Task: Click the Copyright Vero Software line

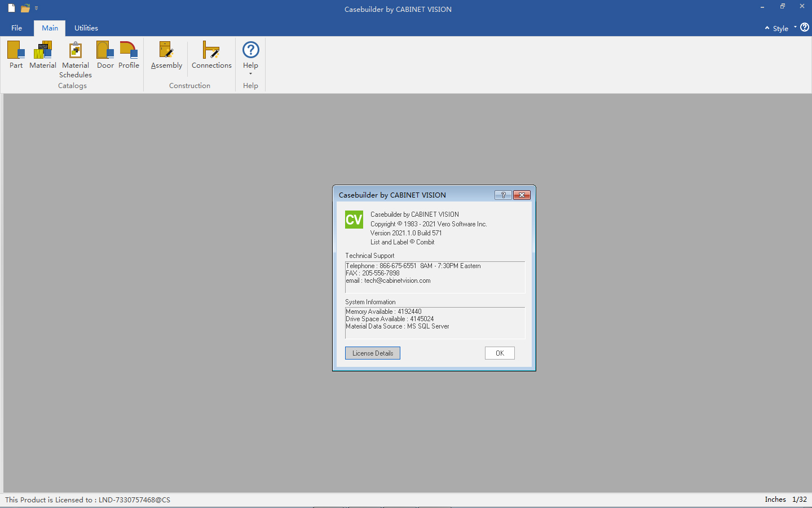Action: coord(429,224)
